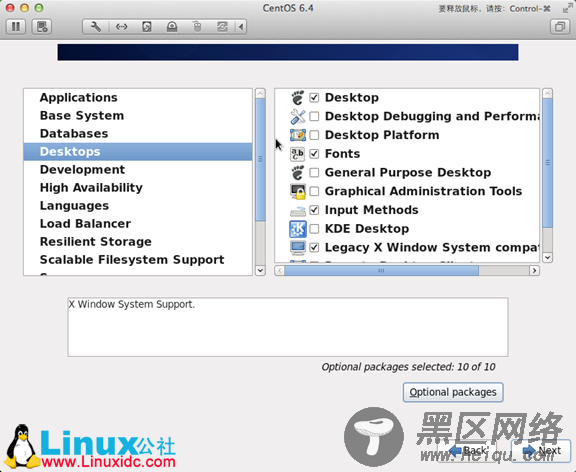Click the Input Methods keyboard icon
576x472 pixels.
[298, 210]
